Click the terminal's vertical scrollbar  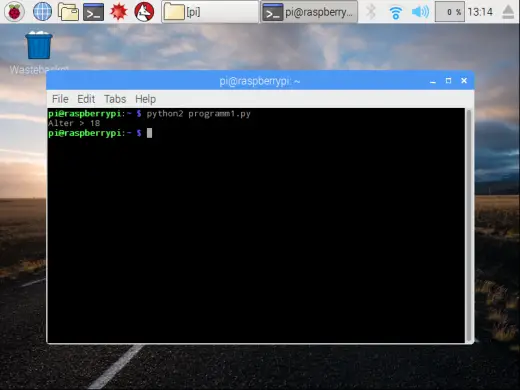click(469, 225)
